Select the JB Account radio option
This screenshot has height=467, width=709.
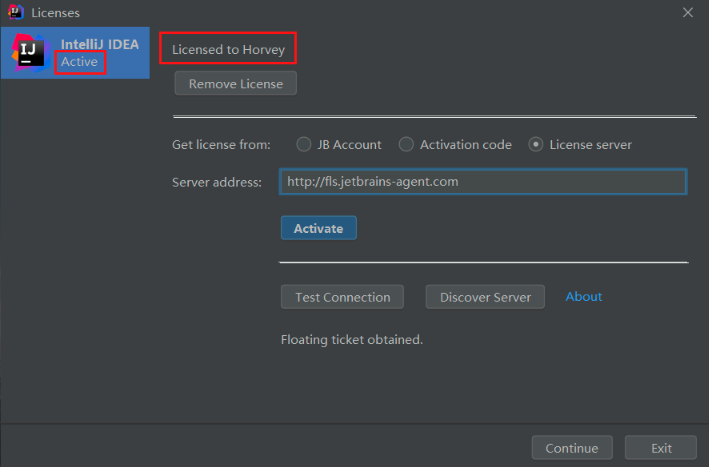click(x=304, y=144)
